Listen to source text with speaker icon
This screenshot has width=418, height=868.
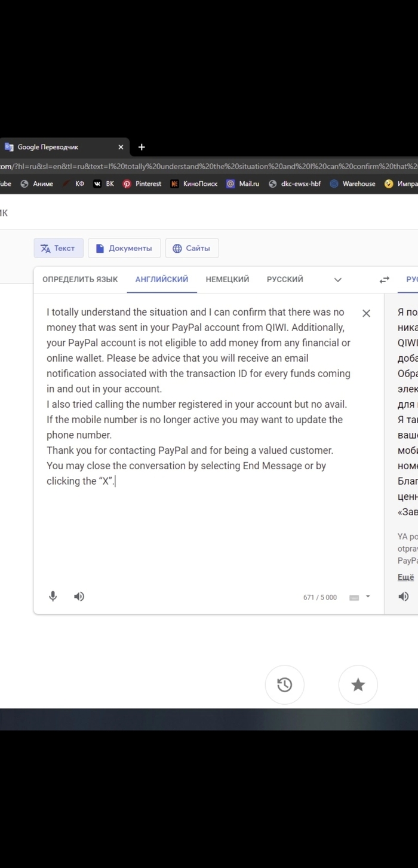pyautogui.click(x=79, y=596)
